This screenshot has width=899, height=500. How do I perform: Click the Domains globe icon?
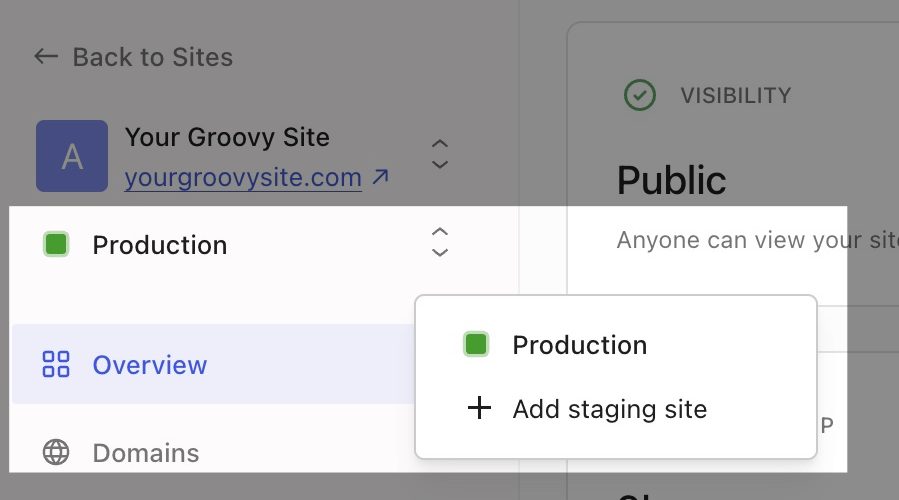[x=56, y=452]
